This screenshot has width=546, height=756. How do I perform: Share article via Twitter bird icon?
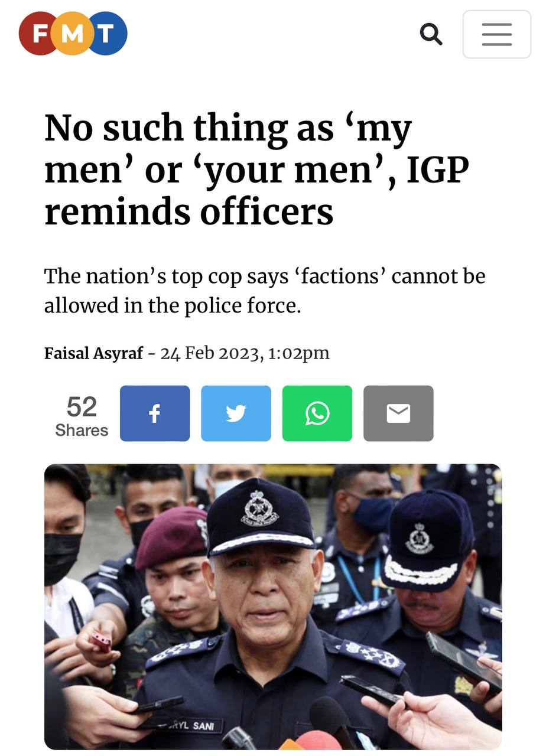(x=236, y=413)
